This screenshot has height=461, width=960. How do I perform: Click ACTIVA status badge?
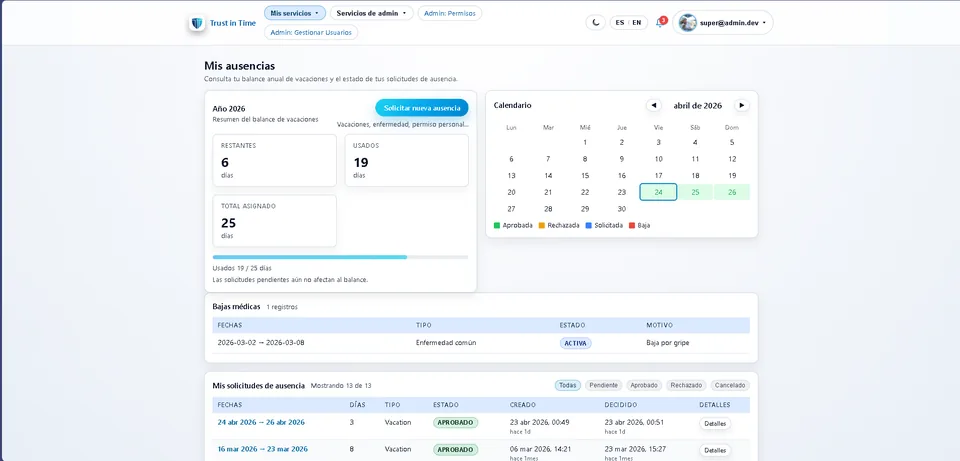tap(576, 343)
